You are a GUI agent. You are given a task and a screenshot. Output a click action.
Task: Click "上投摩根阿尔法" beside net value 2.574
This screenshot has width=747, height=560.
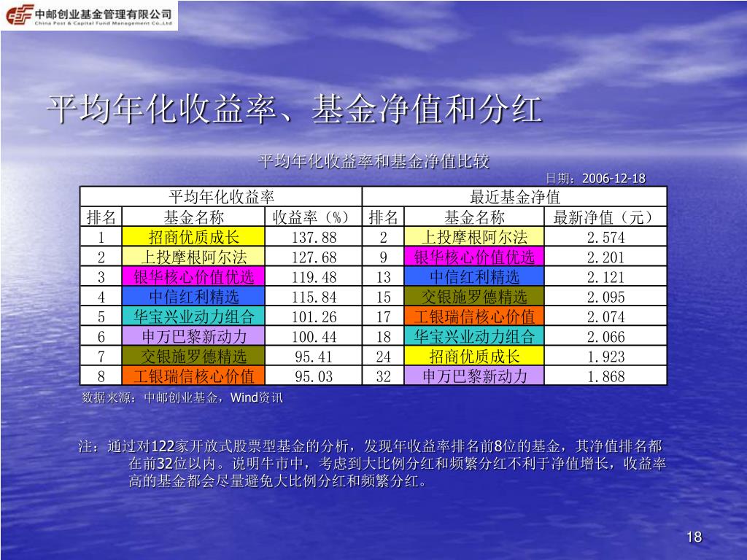pyautogui.click(x=474, y=237)
